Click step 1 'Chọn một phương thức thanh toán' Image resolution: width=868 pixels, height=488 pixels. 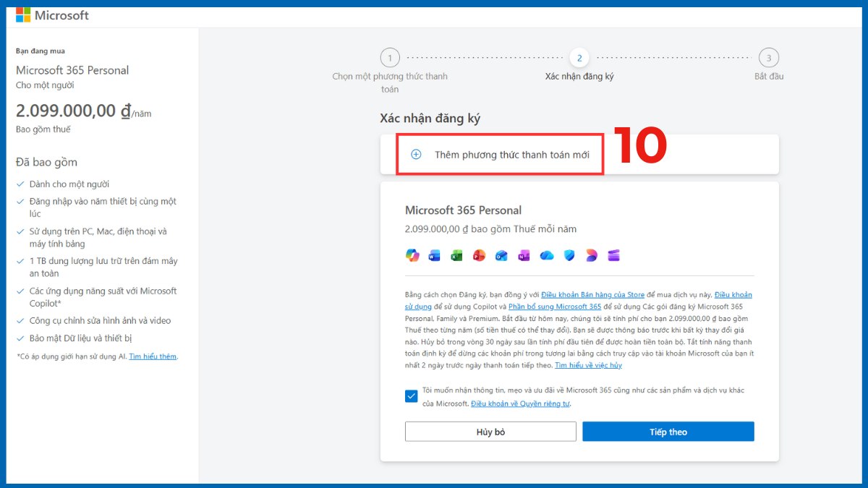(x=389, y=57)
